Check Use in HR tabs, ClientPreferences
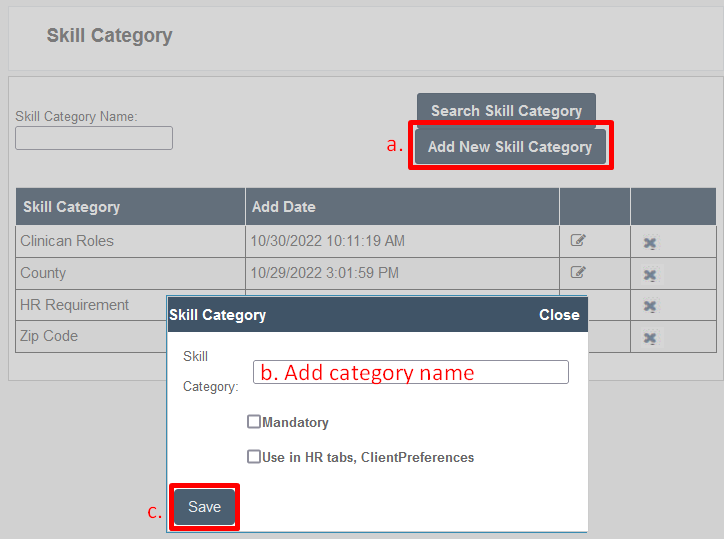The width and height of the screenshot is (724, 539). 254,457
